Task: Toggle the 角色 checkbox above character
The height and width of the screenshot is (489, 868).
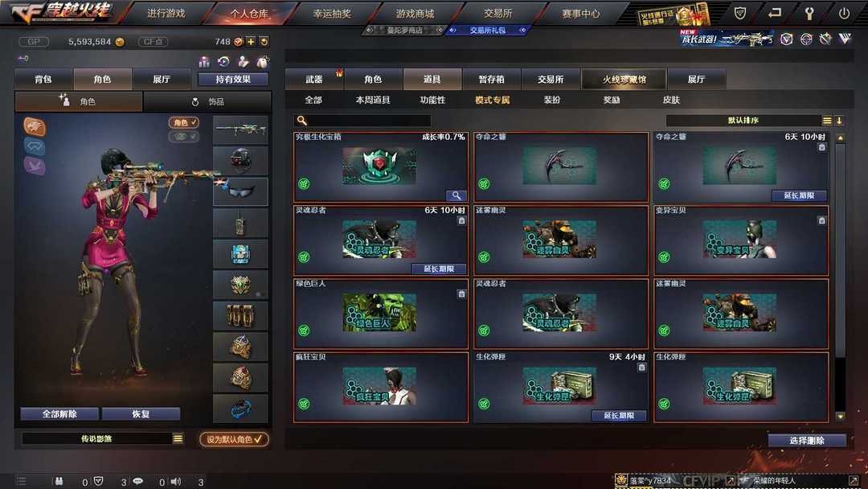Action: 184,122
